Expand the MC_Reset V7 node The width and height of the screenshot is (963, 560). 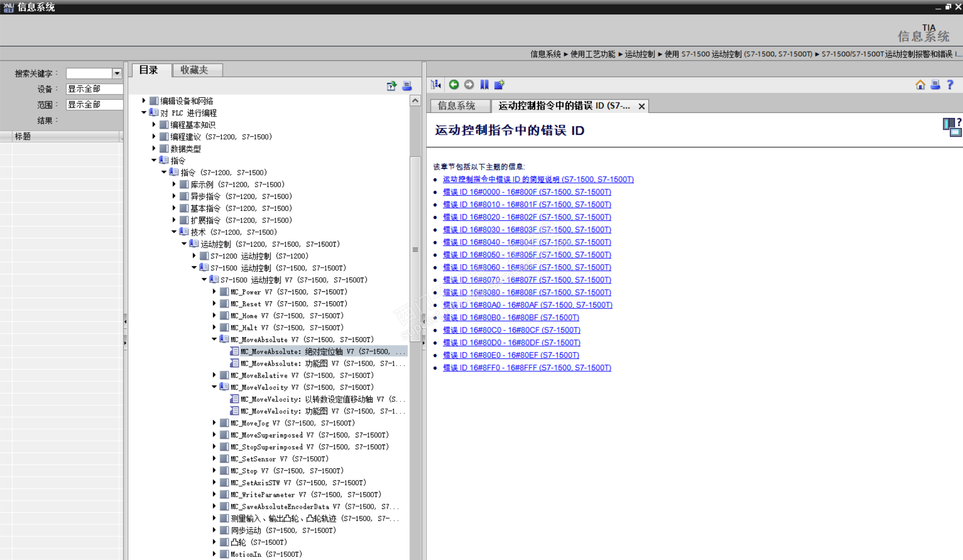[x=214, y=303]
